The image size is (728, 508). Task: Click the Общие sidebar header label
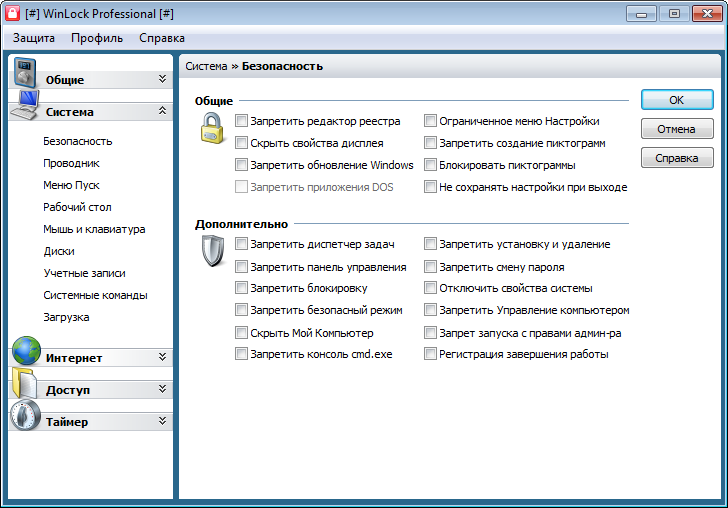point(65,80)
